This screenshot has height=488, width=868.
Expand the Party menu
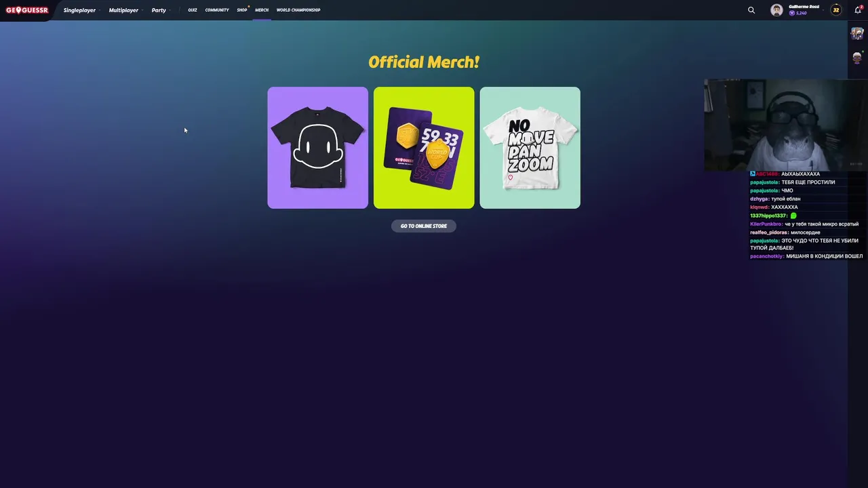pos(161,10)
